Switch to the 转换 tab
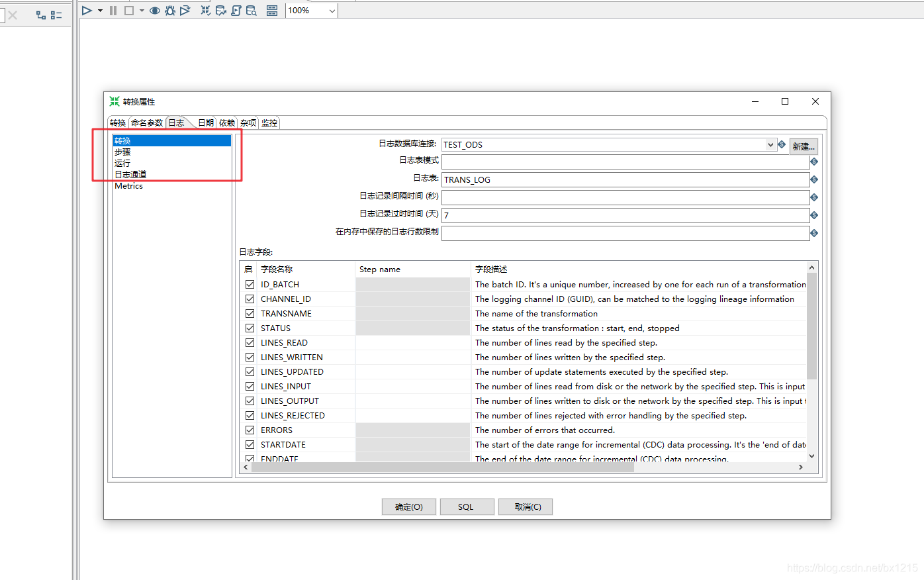Viewport: 924px width, 580px height. point(118,122)
